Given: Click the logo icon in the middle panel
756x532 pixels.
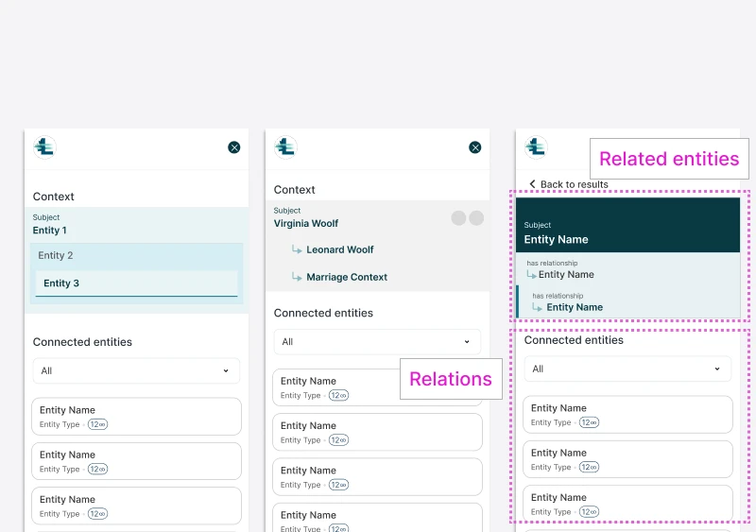Looking at the screenshot, I should click(x=286, y=147).
